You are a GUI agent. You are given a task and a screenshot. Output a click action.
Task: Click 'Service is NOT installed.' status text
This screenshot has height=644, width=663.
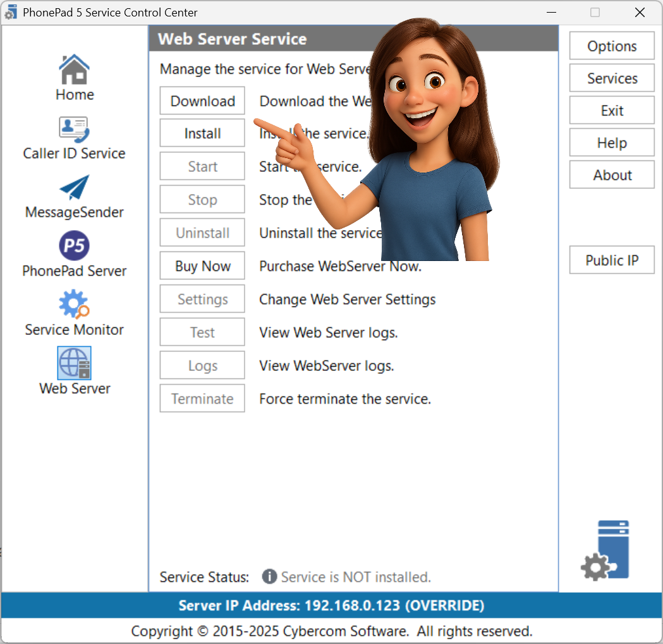coord(356,577)
